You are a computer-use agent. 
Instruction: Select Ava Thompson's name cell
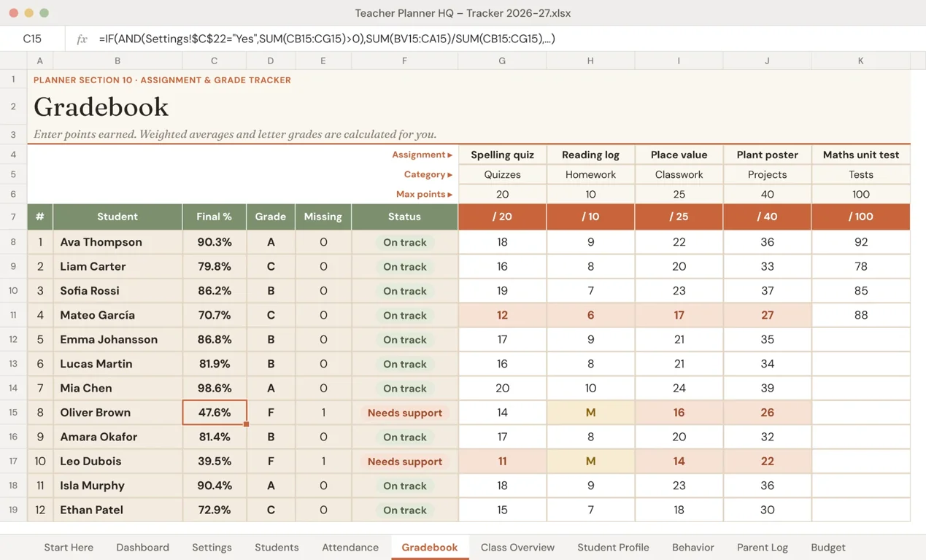[x=117, y=242]
